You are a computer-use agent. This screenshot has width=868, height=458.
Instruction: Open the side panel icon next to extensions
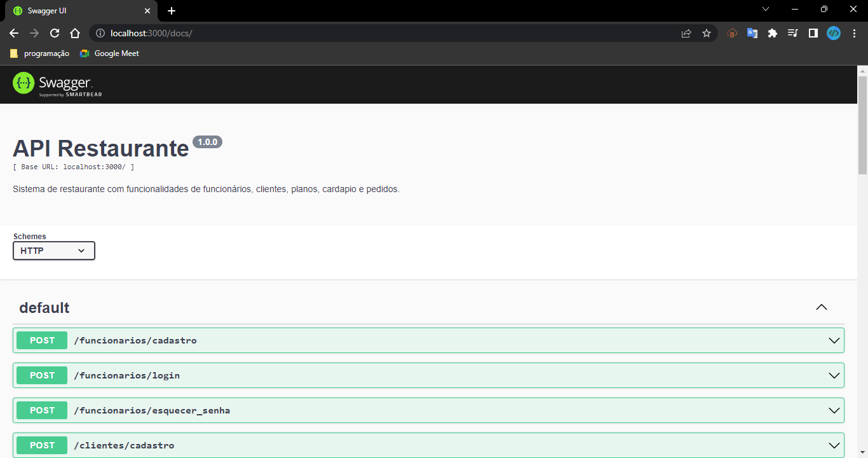[x=813, y=32]
